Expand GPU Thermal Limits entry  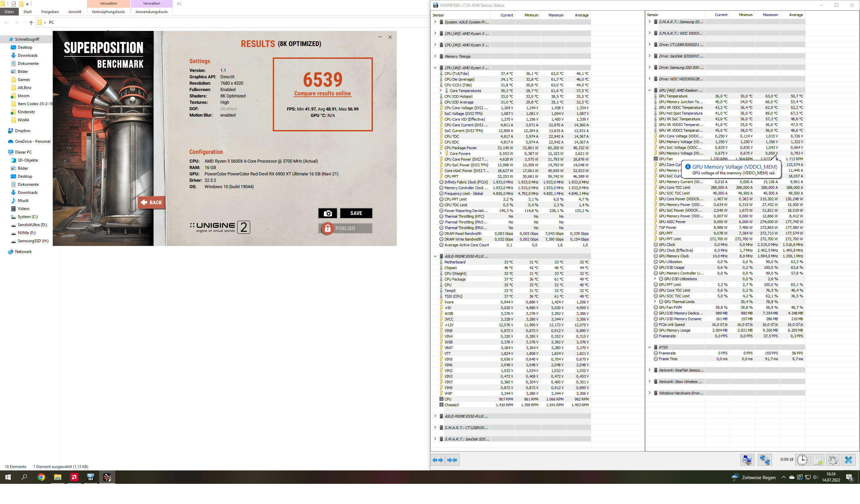pyautogui.click(x=655, y=302)
